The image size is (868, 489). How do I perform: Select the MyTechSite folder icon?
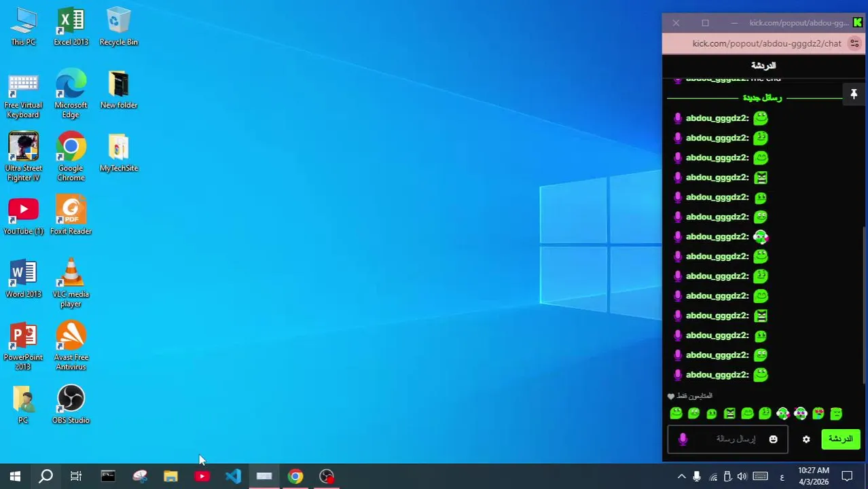pyautogui.click(x=118, y=153)
